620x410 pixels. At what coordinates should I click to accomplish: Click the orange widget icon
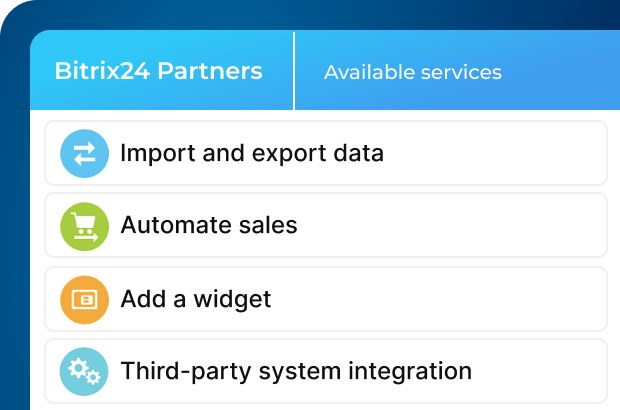coord(84,299)
